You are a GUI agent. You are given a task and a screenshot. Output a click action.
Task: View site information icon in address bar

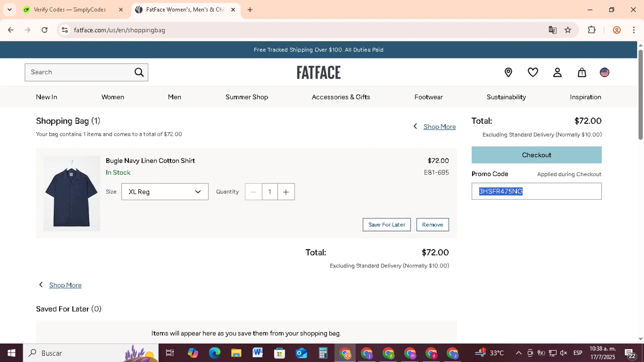65,30
